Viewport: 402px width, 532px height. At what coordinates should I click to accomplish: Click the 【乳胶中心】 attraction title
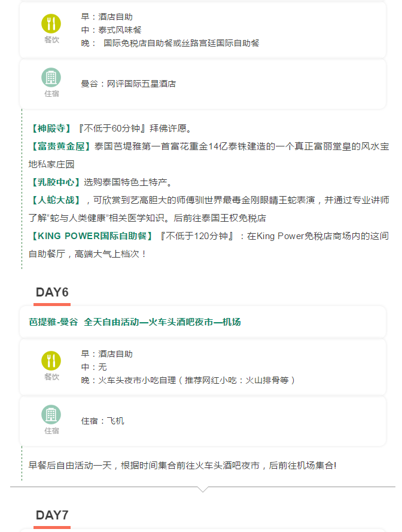(x=55, y=182)
